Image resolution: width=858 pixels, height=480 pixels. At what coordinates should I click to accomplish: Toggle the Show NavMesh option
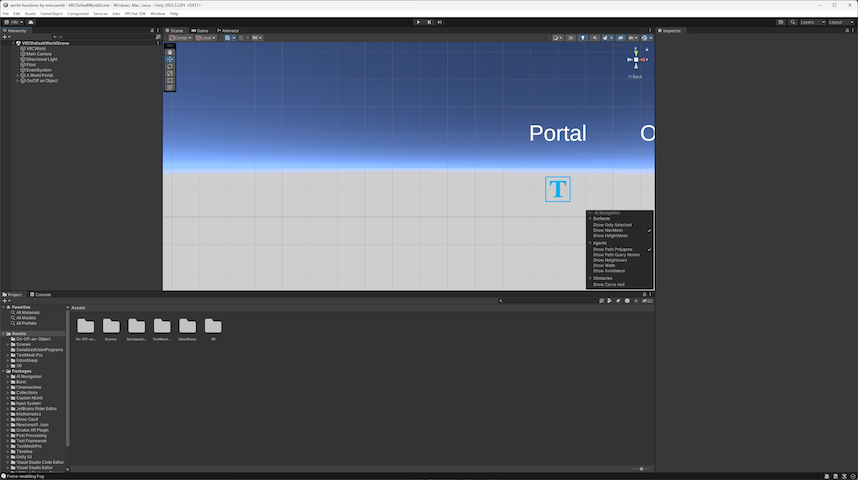point(608,230)
